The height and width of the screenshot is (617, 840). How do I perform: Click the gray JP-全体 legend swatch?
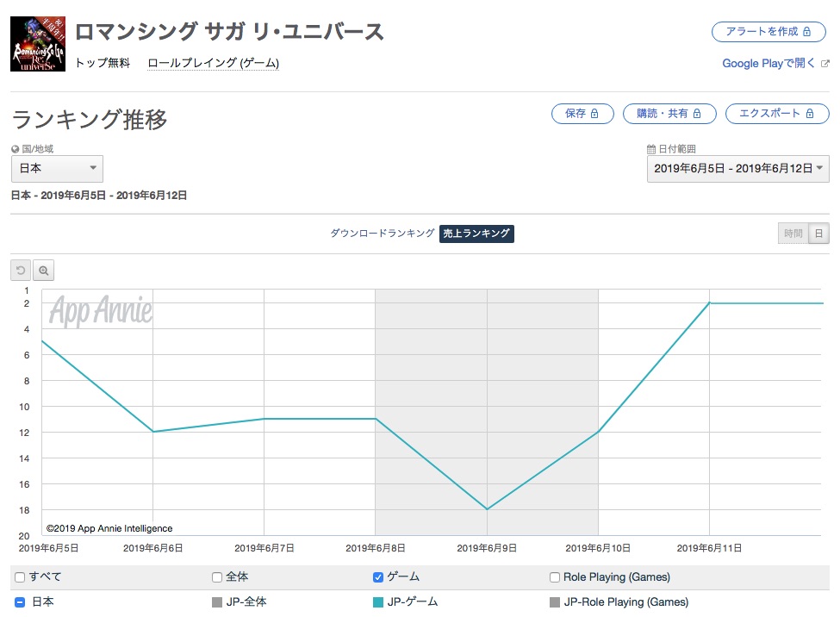(217, 602)
